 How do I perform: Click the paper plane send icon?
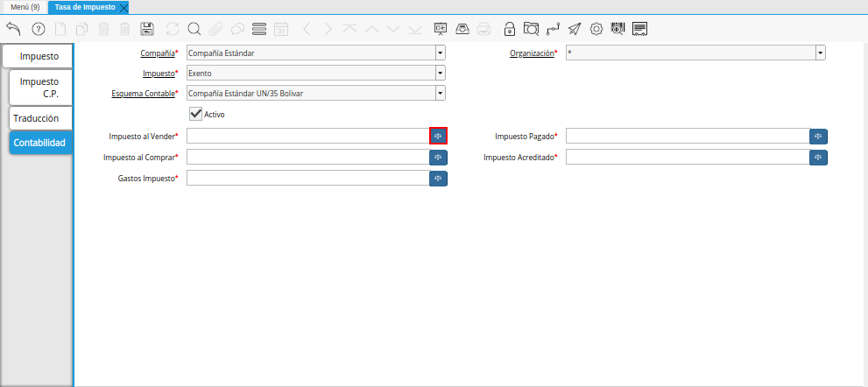pos(574,29)
